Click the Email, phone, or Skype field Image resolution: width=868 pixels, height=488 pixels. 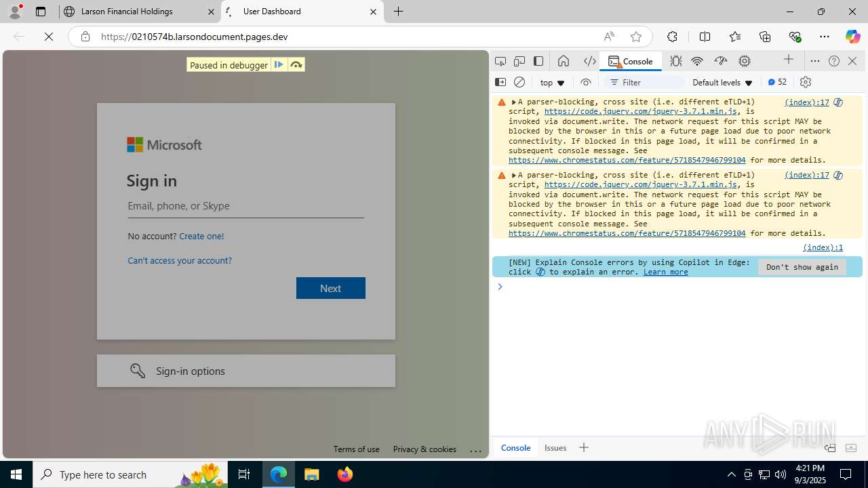245,206
